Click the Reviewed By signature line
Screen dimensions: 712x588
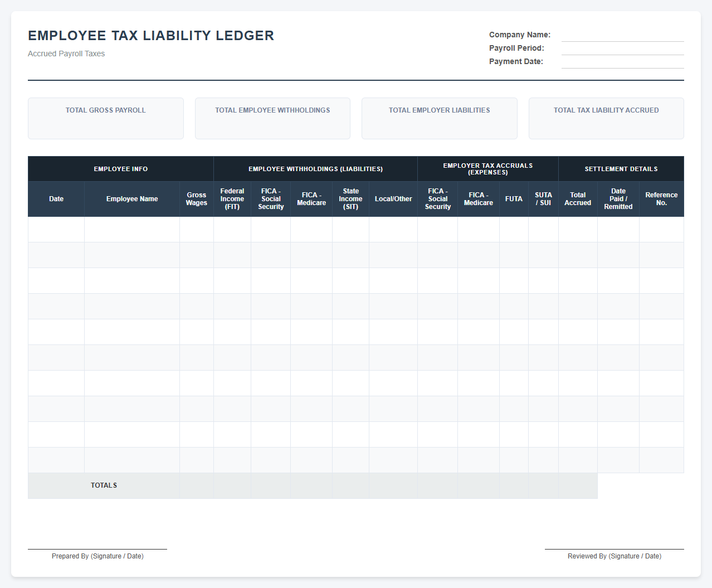tap(615, 550)
